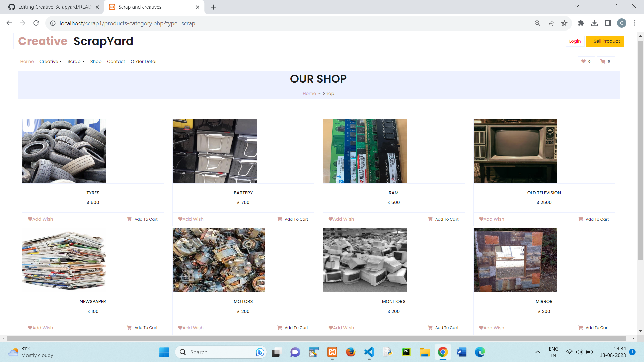Open the Scrap dropdown in navigation

(76, 61)
